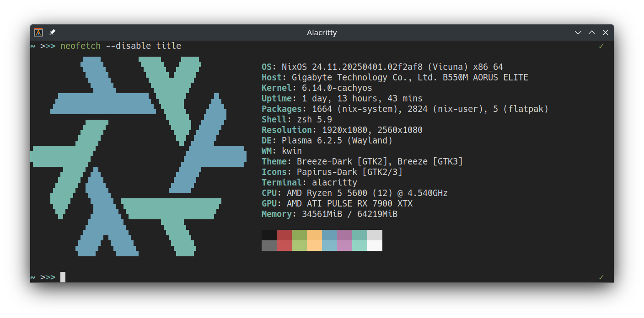Click the light orange swatch in bottom palette row
The width and height of the screenshot is (644, 318).
[314, 245]
